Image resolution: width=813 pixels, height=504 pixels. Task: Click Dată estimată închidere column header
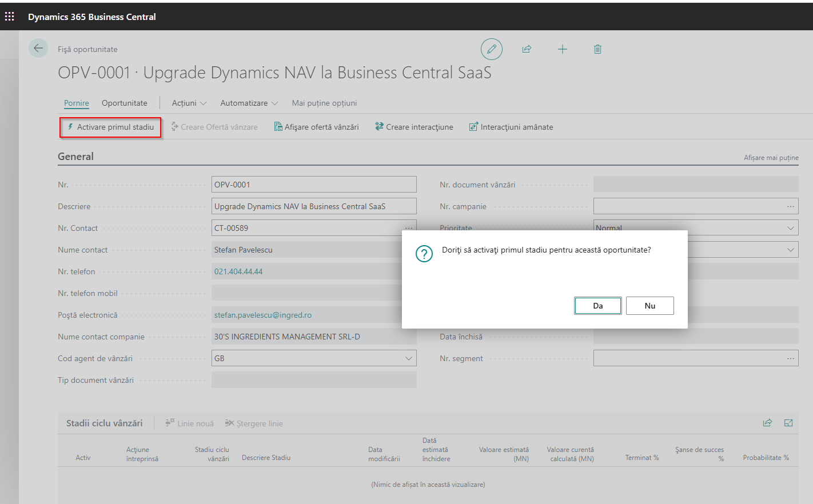click(x=436, y=449)
